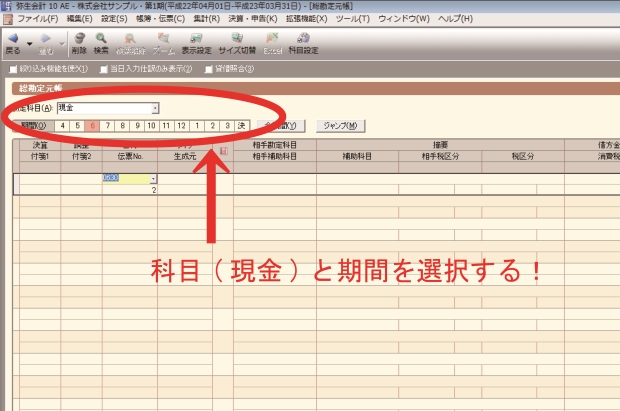Click the 検索解除 toolbar icon
The width and height of the screenshot is (620, 411).
tap(130, 38)
